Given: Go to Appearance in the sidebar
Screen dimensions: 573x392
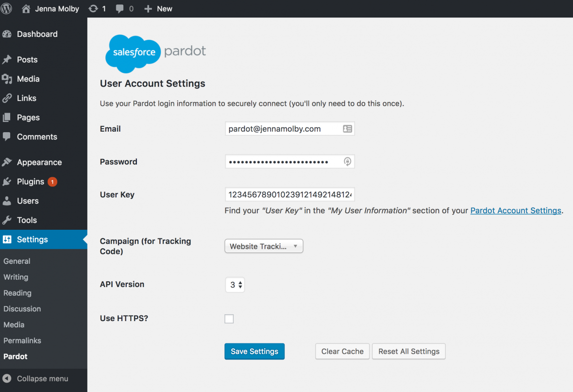Looking at the screenshot, I should [39, 162].
